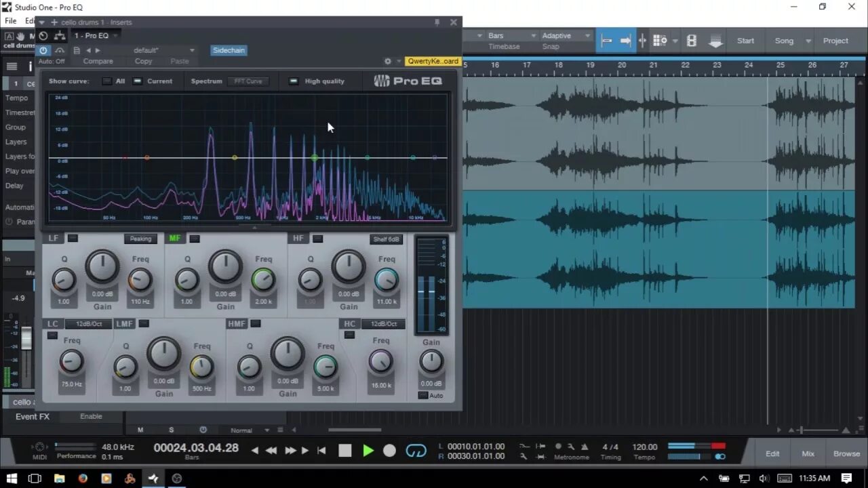Open the Browse panel
Image resolution: width=868 pixels, height=488 pixels.
[846, 453]
